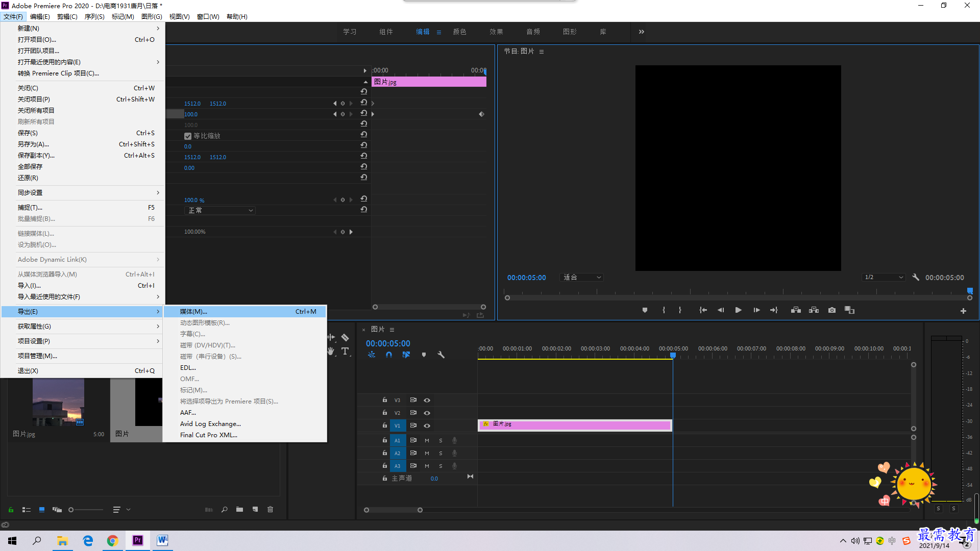
Task: Expand 新建(N) submenu
Action: (83, 28)
